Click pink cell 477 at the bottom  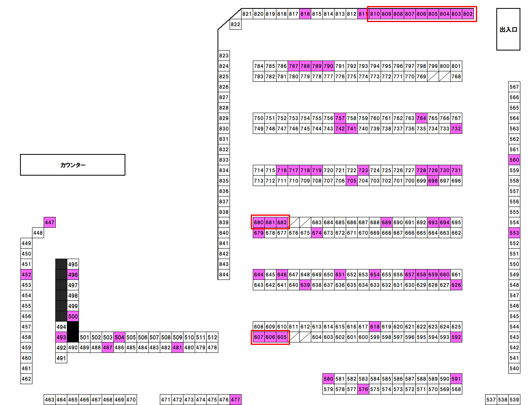tap(236, 400)
